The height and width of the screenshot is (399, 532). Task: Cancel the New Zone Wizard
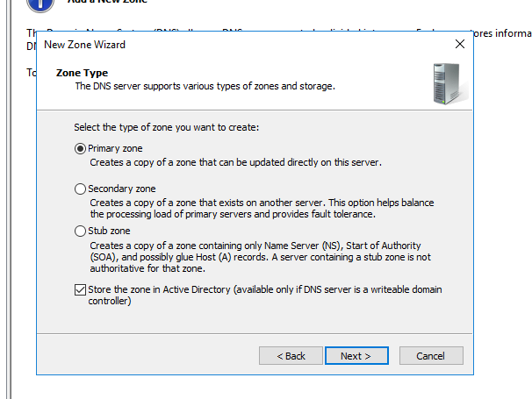click(431, 356)
